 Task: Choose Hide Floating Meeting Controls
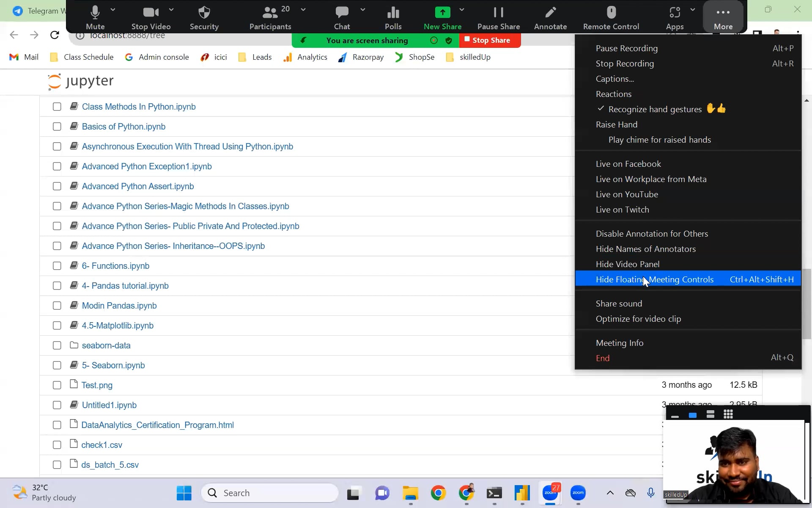click(688, 279)
